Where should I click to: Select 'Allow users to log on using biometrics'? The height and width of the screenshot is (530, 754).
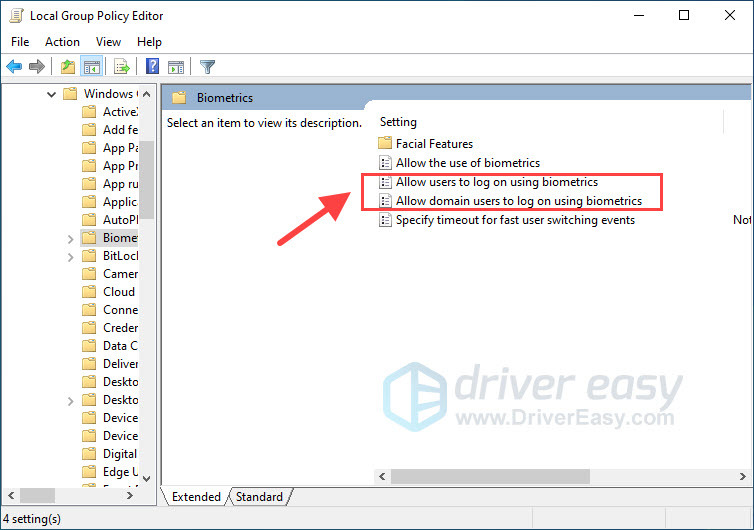[x=496, y=182]
